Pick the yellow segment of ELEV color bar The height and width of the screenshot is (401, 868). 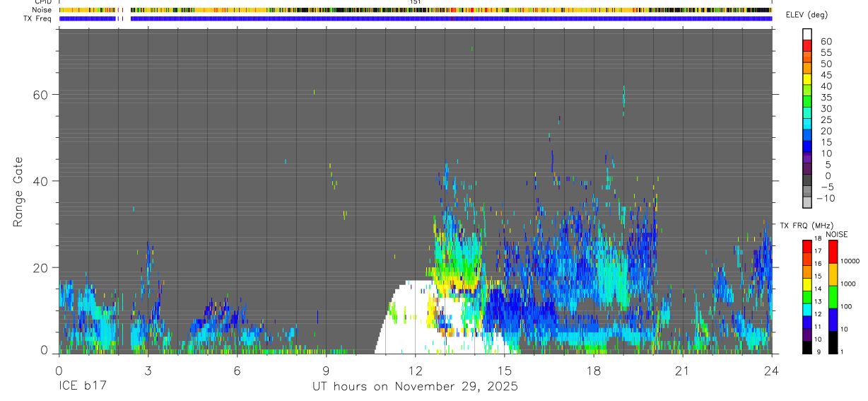(807, 81)
